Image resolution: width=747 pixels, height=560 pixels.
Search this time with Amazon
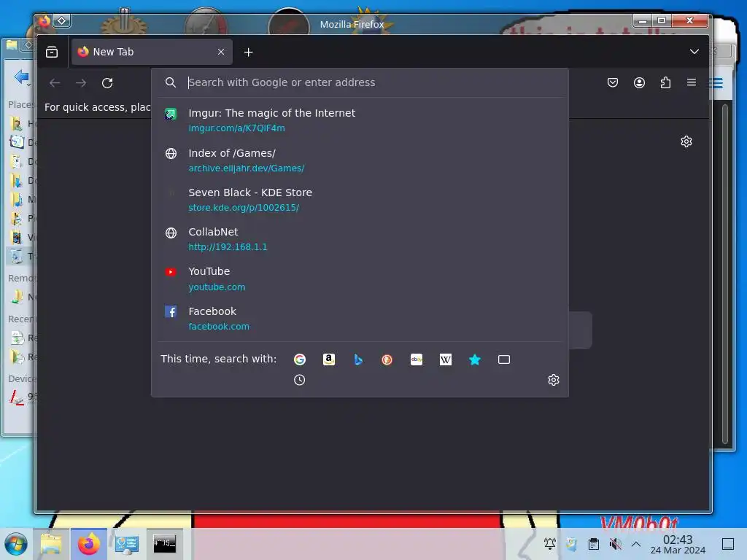[x=329, y=359]
